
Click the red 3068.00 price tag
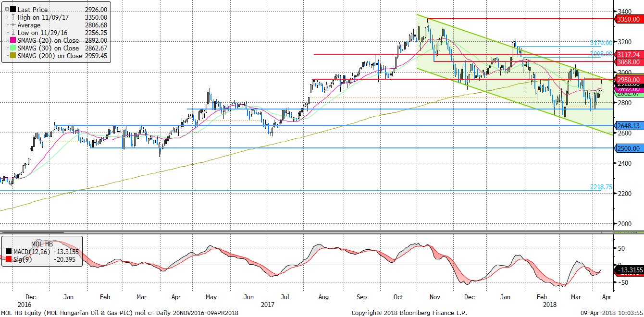click(629, 62)
